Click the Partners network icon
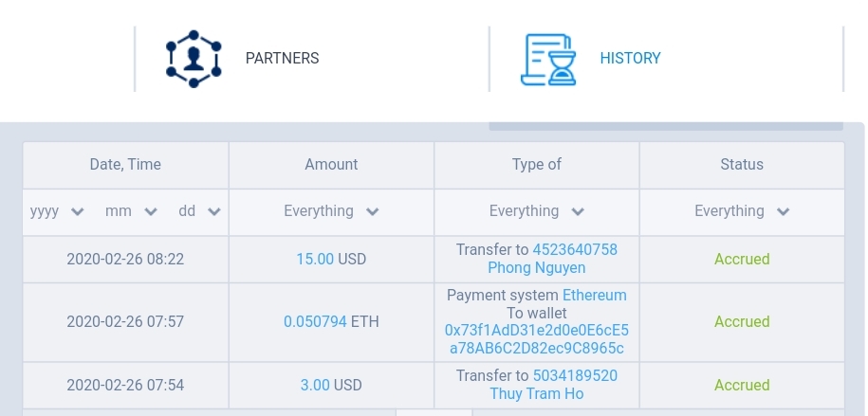The height and width of the screenshot is (416, 868). [x=194, y=59]
